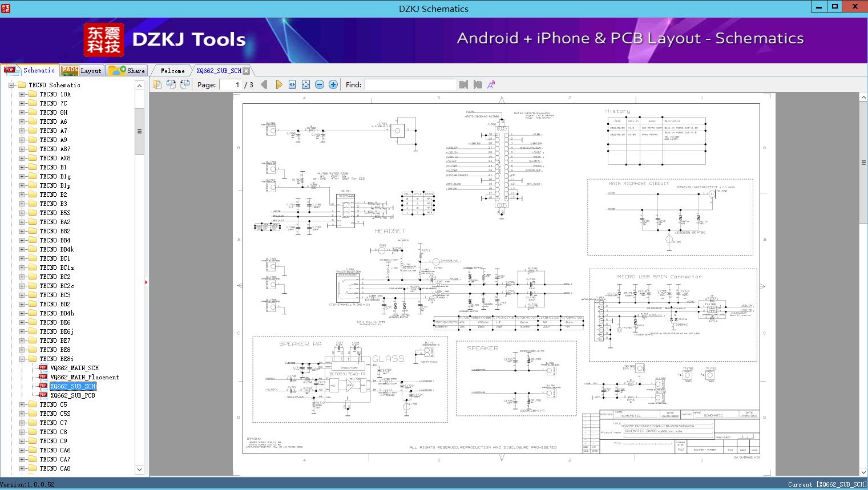The width and height of the screenshot is (868, 490).
Task: Close the XQ662_SUB_SCH tab
Action: click(246, 71)
